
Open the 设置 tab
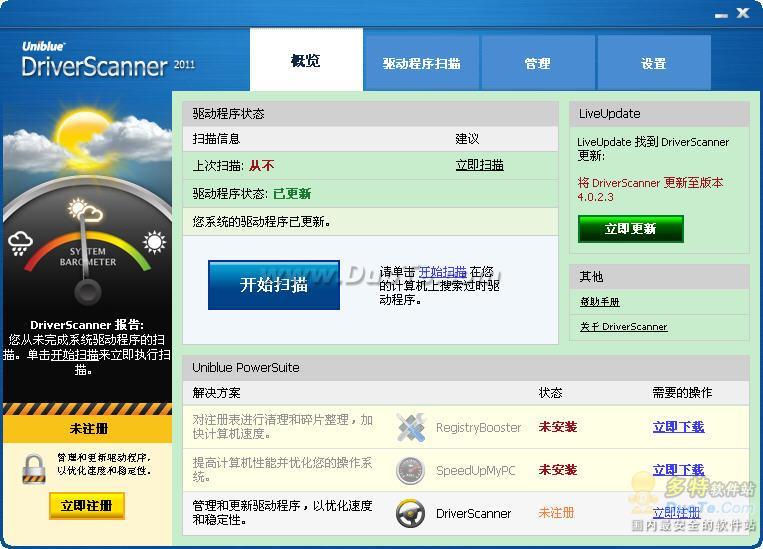pyautogui.click(x=654, y=63)
